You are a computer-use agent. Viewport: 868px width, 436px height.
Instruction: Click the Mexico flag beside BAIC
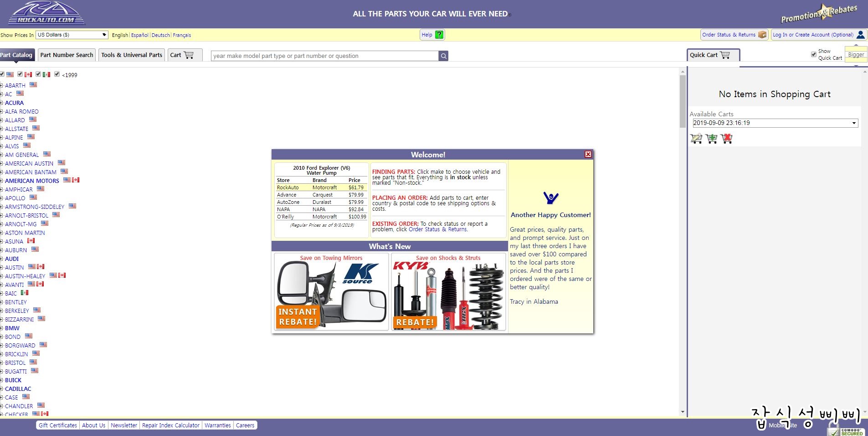point(25,293)
